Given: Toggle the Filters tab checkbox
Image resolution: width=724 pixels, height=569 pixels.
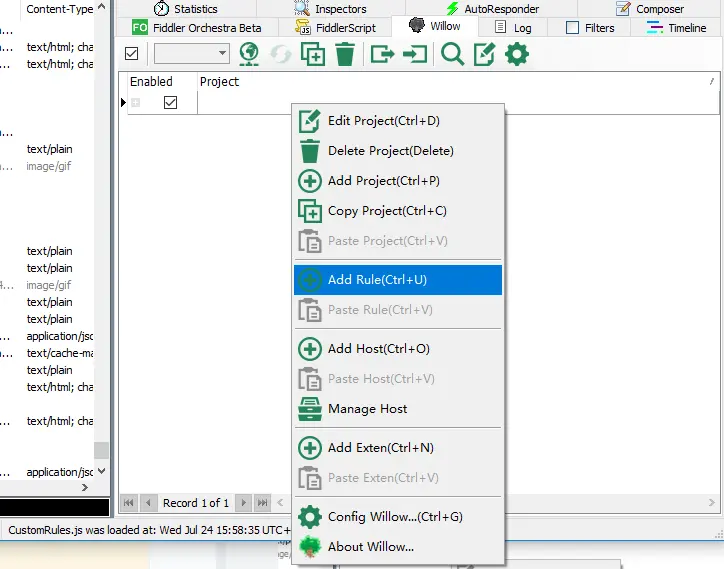Looking at the screenshot, I should (x=573, y=28).
